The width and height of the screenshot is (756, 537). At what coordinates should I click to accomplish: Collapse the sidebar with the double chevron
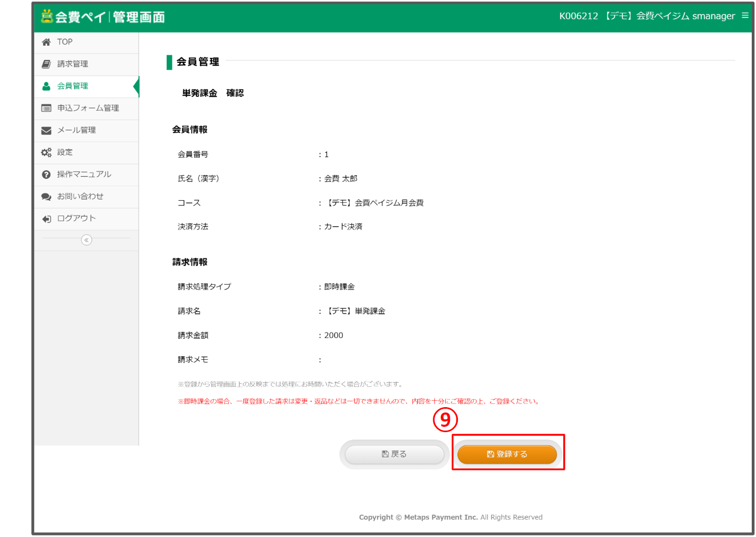tap(86, 240)
